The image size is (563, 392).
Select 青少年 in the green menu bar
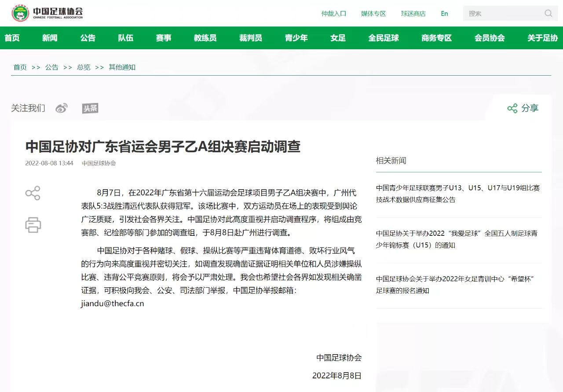tap(296, 38)
